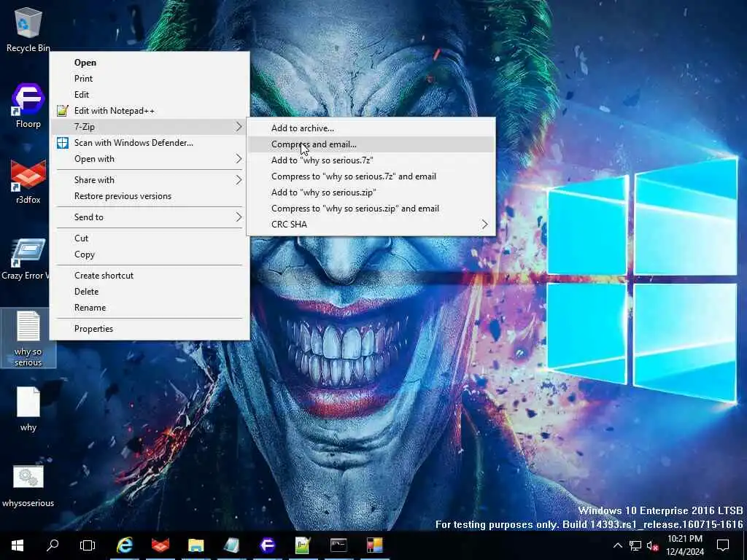
Task: Show hidden system tray icons
Action: point(617,545)
